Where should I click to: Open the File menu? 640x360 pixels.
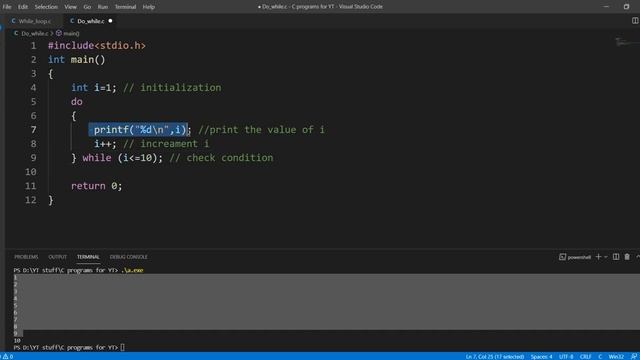7,7
